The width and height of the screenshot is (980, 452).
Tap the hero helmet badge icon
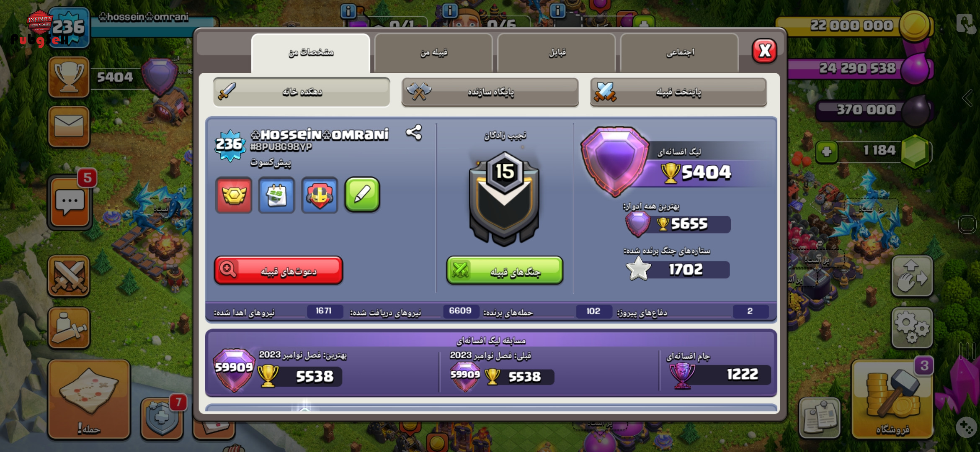pyautogui.click(x=320, y=195)
